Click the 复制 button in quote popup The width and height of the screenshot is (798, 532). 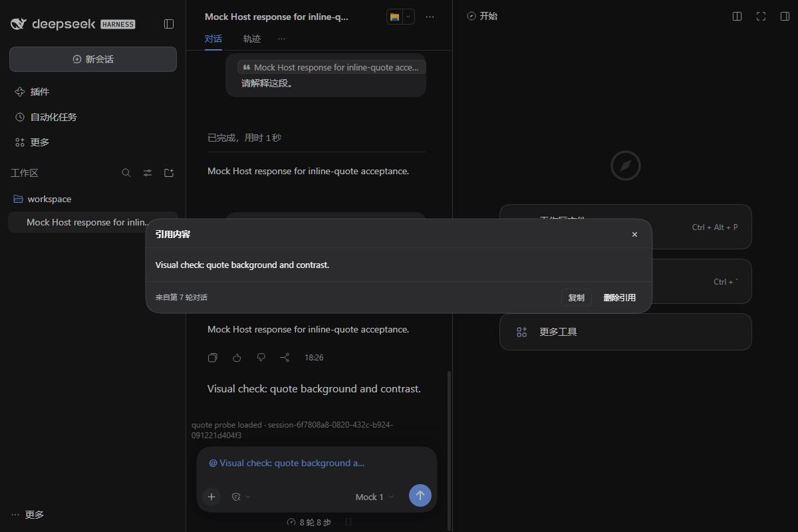click(x=576, y=297)
